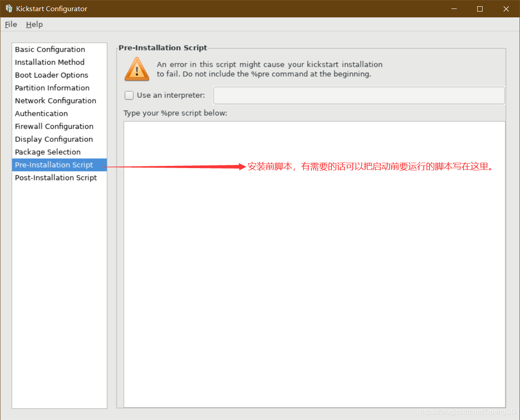This screenshot has width=520, height=420.
Task: Open Network Configuration section
Action: (x=59, y=100)
